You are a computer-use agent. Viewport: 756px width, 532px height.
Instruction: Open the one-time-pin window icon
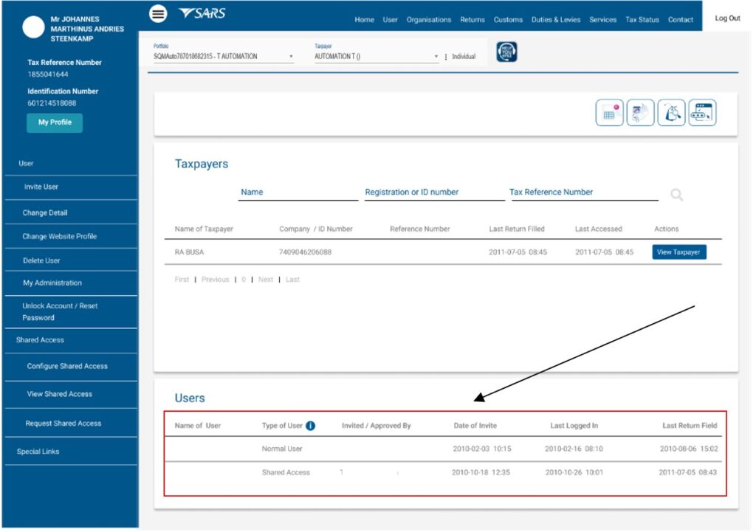(701, 112)
